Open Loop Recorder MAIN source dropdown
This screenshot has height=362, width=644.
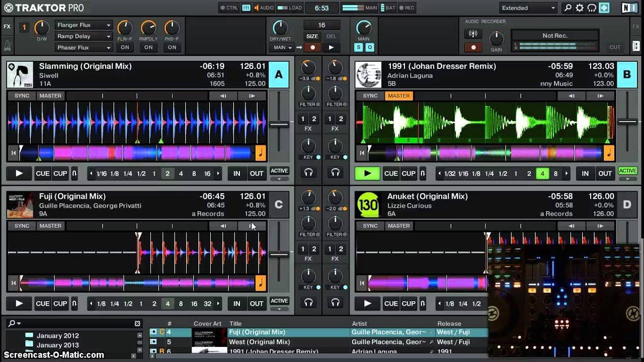click(x=283, y=47)
